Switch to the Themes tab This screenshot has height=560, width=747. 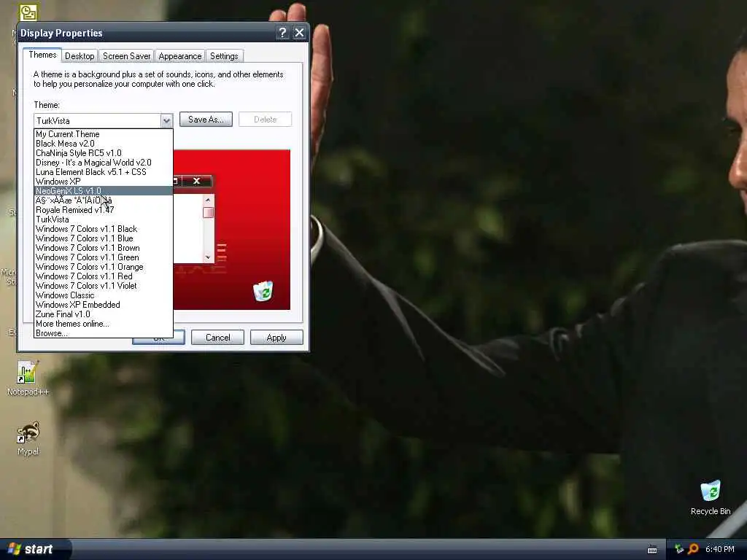pyautogui.click(x=42, y=55)
